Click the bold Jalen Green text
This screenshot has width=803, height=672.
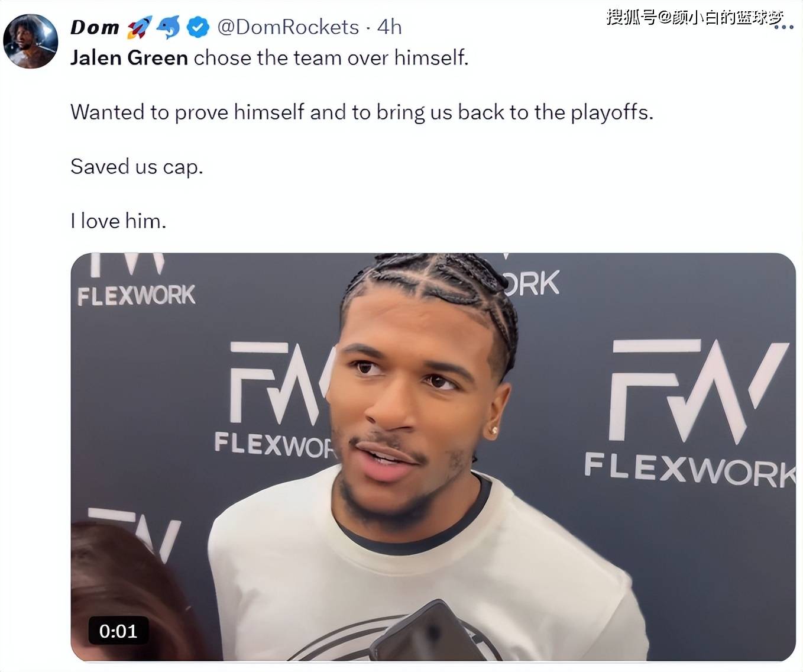coord(129,58)
